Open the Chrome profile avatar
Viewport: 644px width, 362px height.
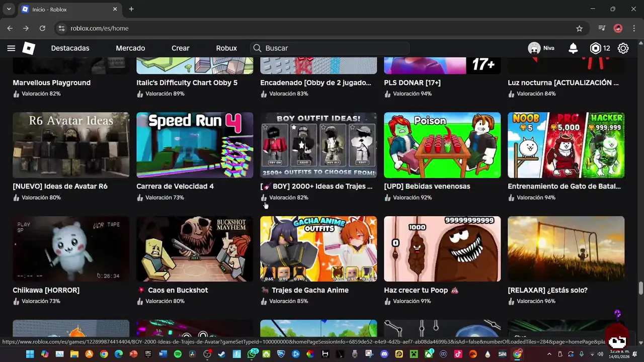coord(618,29)
